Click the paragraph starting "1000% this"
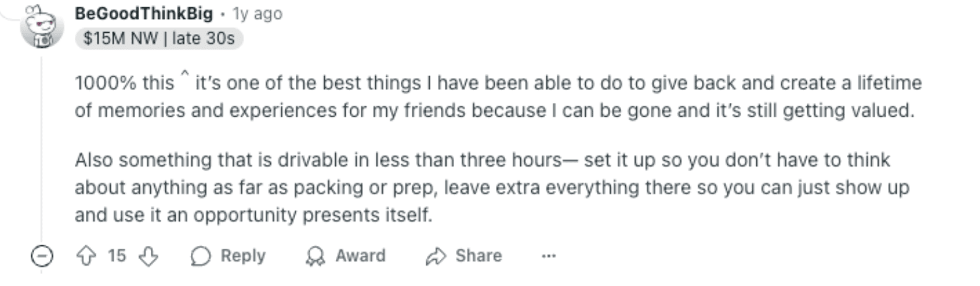The width and height of the screenshot is (980, 286). coord(499,97)
